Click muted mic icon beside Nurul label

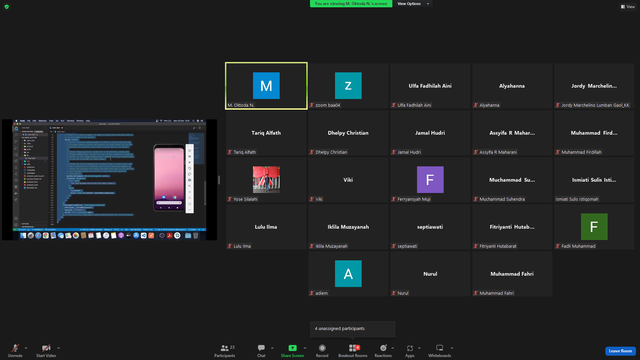point(394,293)
